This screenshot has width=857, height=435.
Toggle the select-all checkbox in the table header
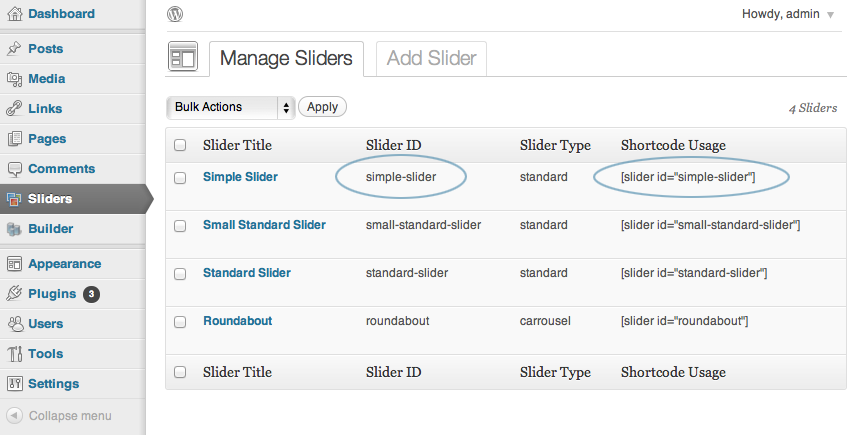point(180,145)
